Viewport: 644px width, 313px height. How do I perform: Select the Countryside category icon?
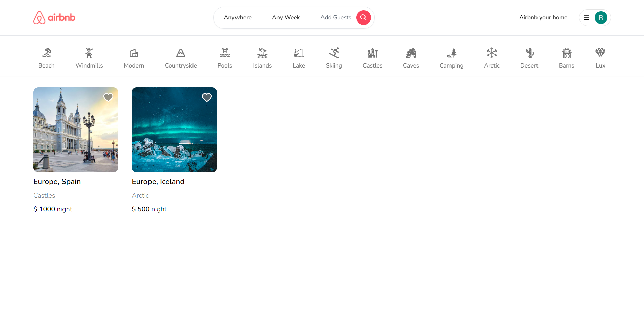[181, 53]
